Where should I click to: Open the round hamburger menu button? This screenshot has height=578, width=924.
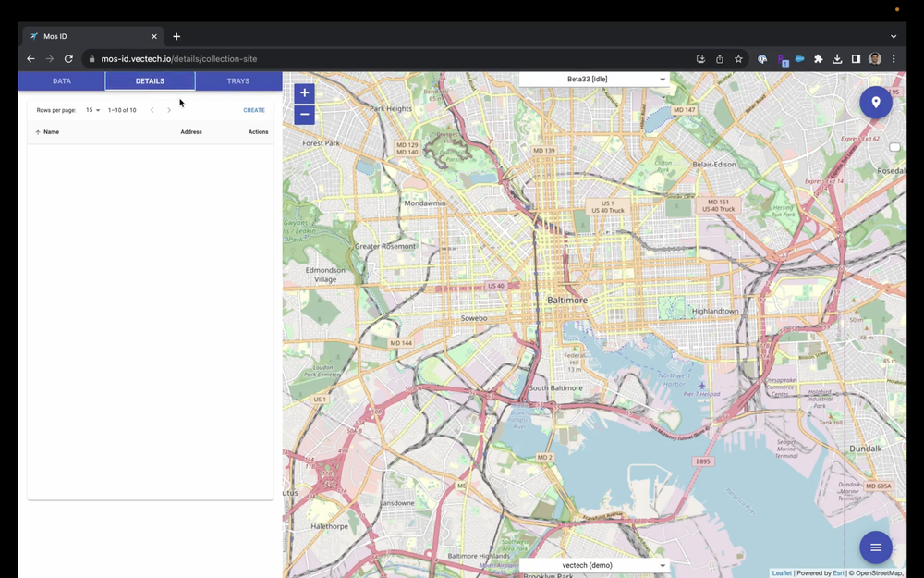pyautogui.click(x=876, y=547)
